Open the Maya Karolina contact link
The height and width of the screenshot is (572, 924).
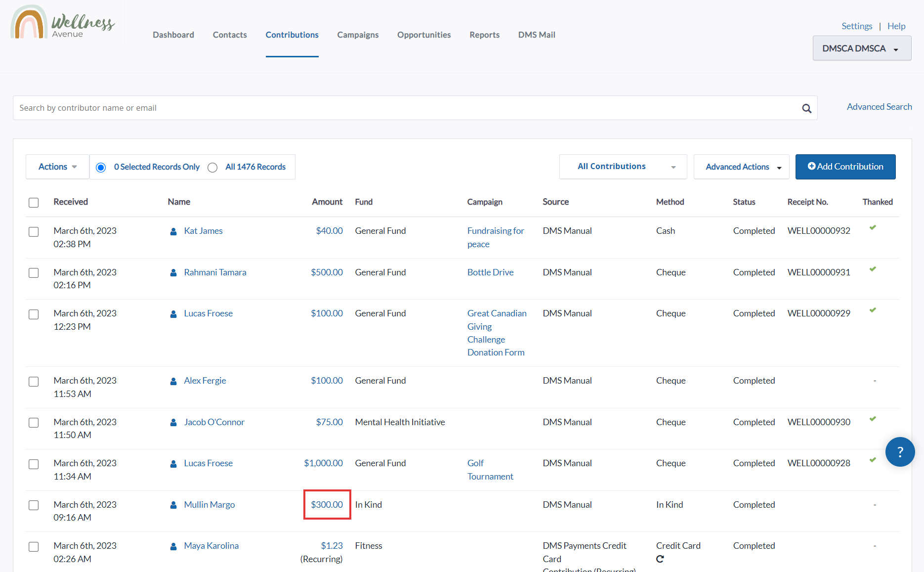[211, 546]
